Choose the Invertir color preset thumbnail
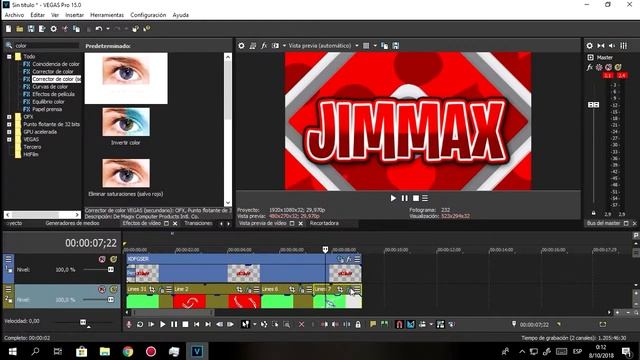 (x=126, y=122)
